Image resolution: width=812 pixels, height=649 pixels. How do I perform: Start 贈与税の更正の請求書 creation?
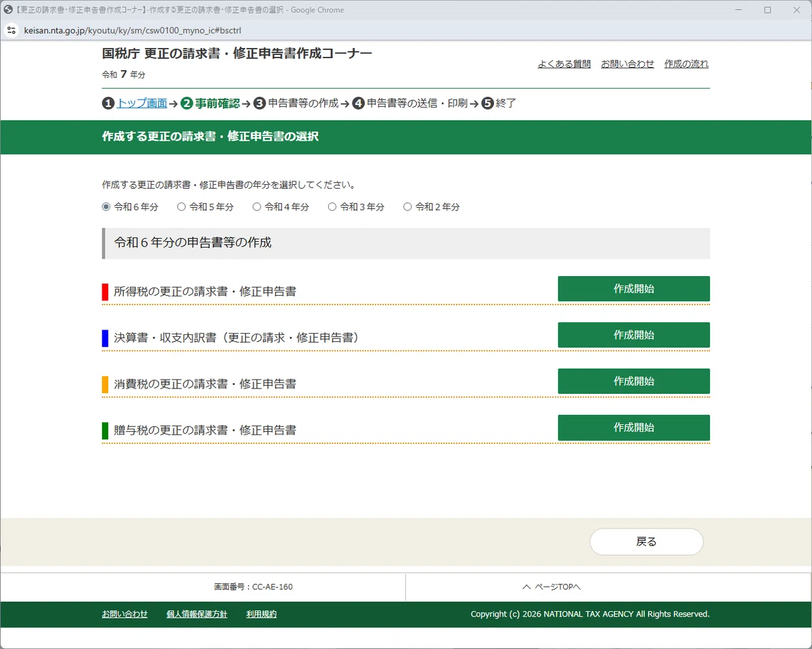633,428
